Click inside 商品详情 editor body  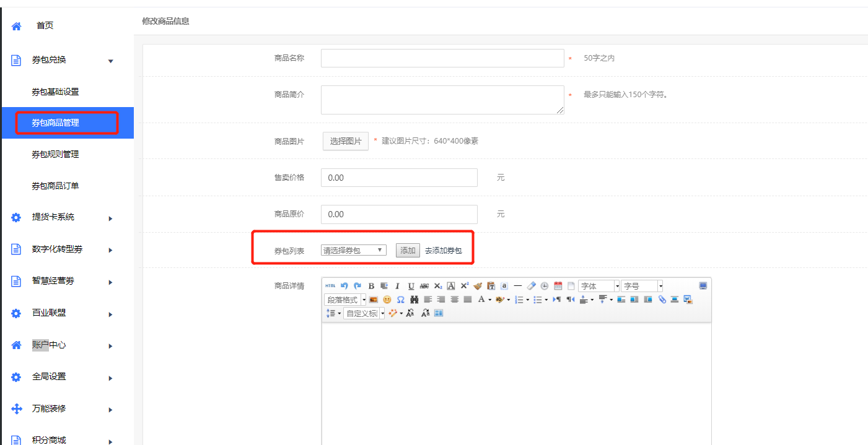pyautogui.click(x=516, y=384)
